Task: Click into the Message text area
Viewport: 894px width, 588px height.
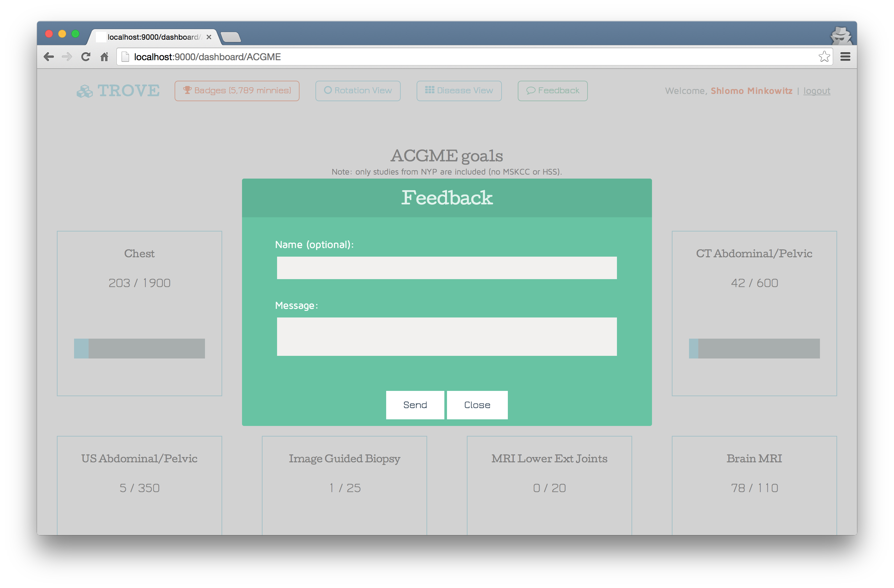Action: (447, 336)
